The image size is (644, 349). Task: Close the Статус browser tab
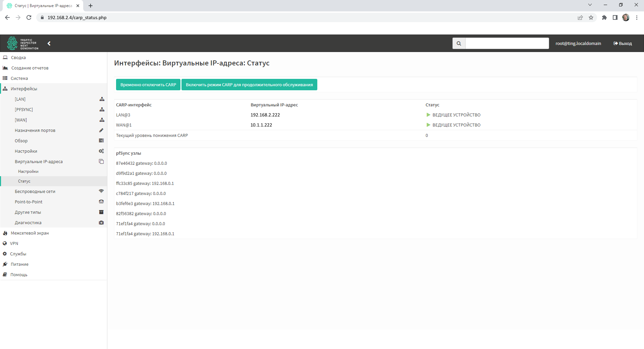(x=78, y=6)
